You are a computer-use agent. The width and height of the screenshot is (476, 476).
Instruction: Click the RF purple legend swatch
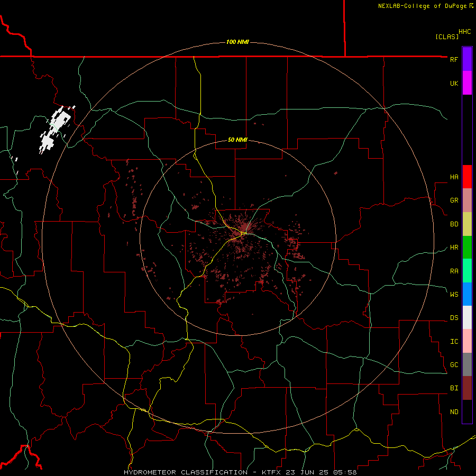click(x=467, y=59)
